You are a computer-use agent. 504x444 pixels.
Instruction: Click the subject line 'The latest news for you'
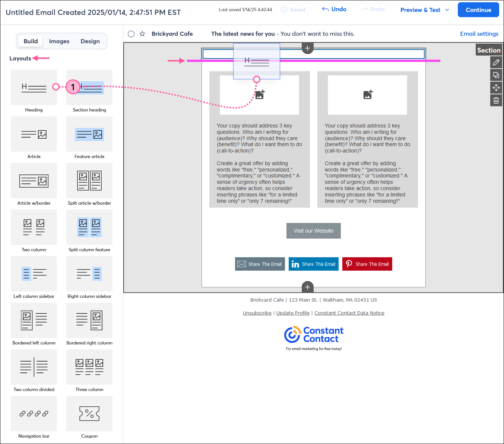[x=243, y=34]
